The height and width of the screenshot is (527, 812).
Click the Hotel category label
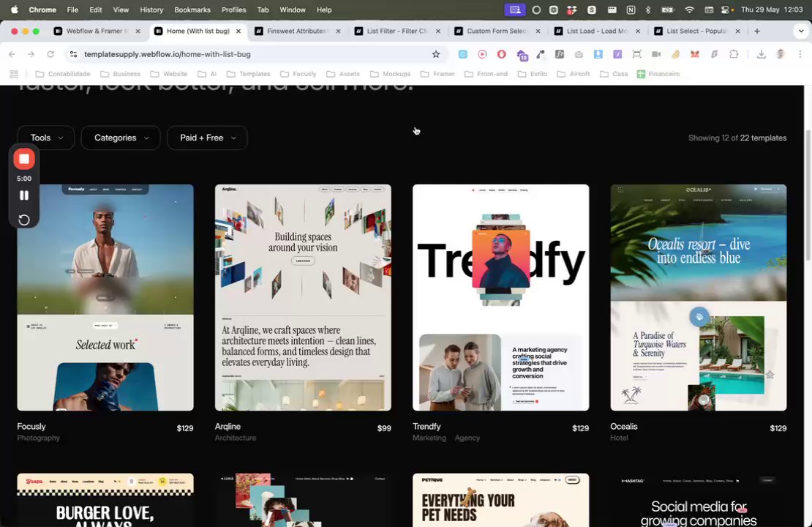point(620,438)
